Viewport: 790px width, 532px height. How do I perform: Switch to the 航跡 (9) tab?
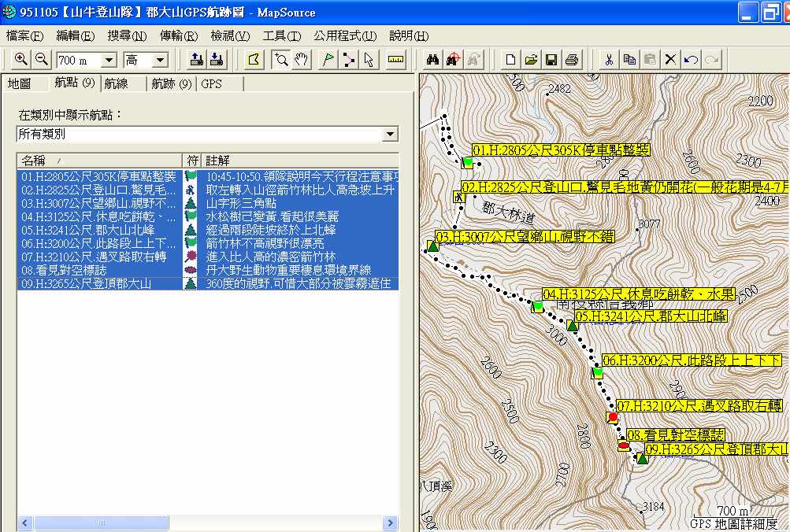[x=171, y=83]
